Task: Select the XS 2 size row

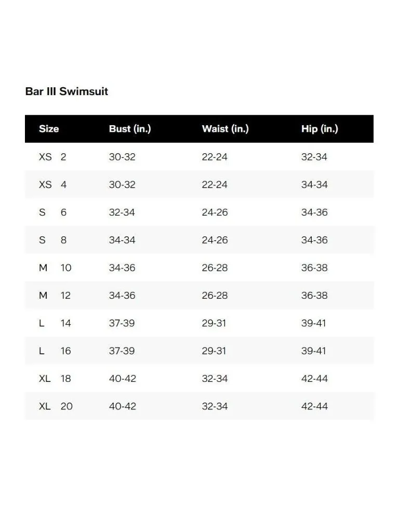Action: click(x=199, y=157)
